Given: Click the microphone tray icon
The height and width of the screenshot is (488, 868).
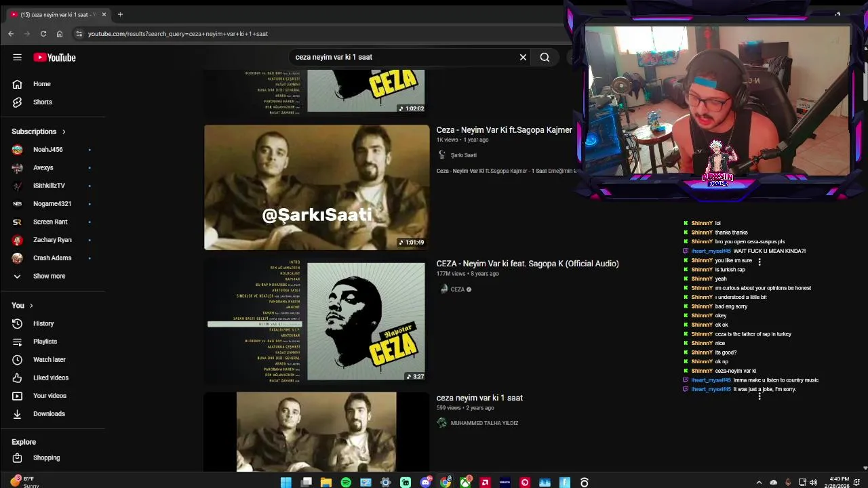Looking at the screenshot, I should (x=787, y=483).
